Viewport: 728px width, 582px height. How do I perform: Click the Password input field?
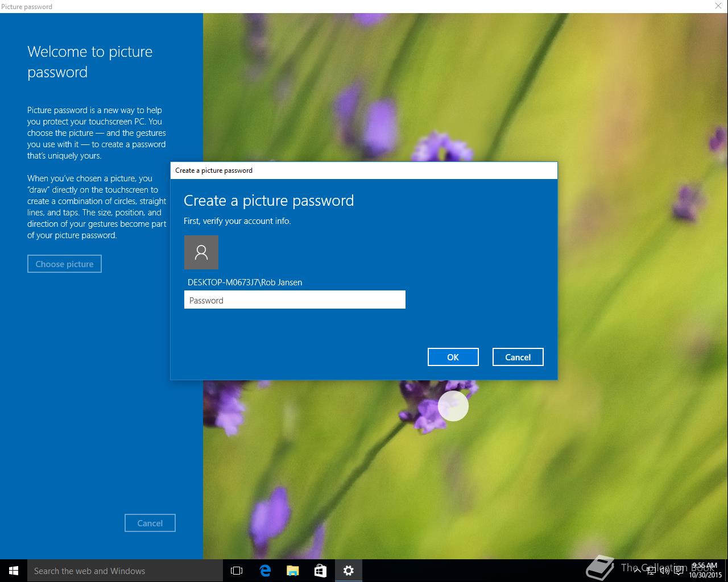point(295,300)
